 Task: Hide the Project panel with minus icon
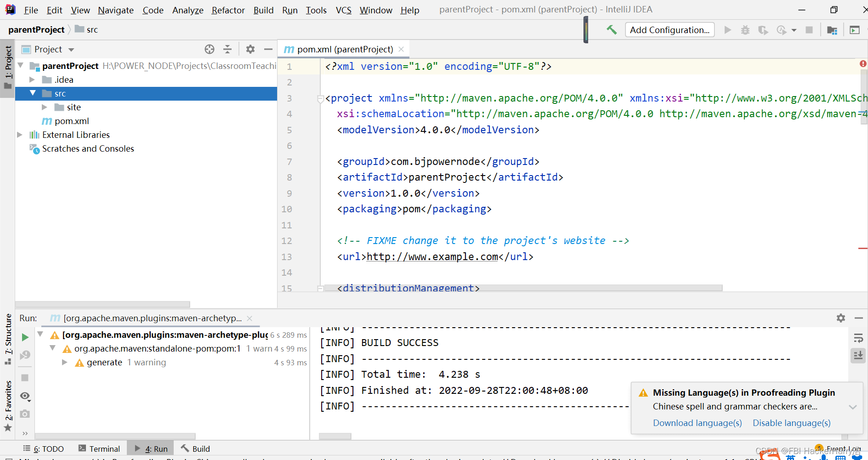coord(268,49)
